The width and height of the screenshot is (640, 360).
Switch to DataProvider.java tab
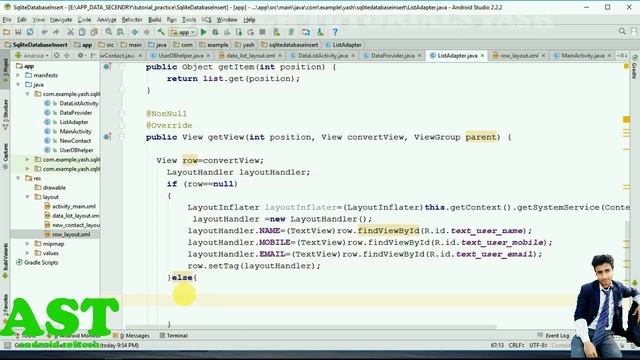tap(392, 56)
